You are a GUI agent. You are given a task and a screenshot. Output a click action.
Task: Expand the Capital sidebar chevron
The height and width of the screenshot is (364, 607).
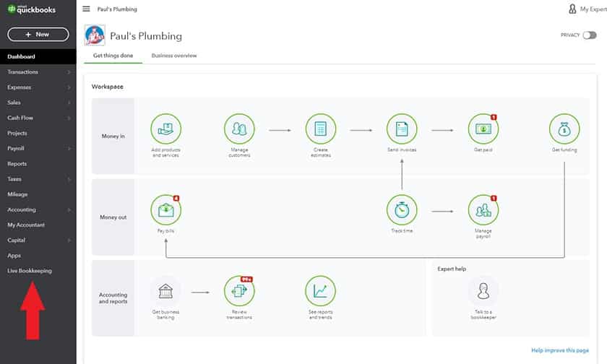point(69,240)
